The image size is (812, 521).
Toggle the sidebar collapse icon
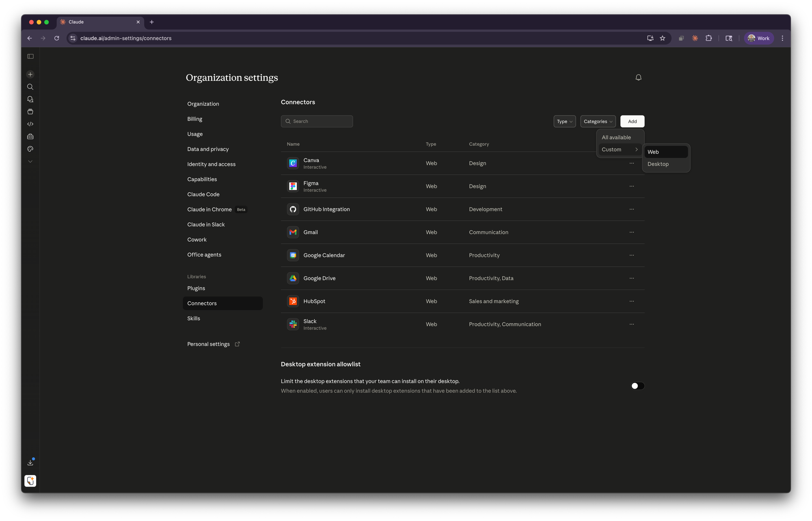point(30,56)
